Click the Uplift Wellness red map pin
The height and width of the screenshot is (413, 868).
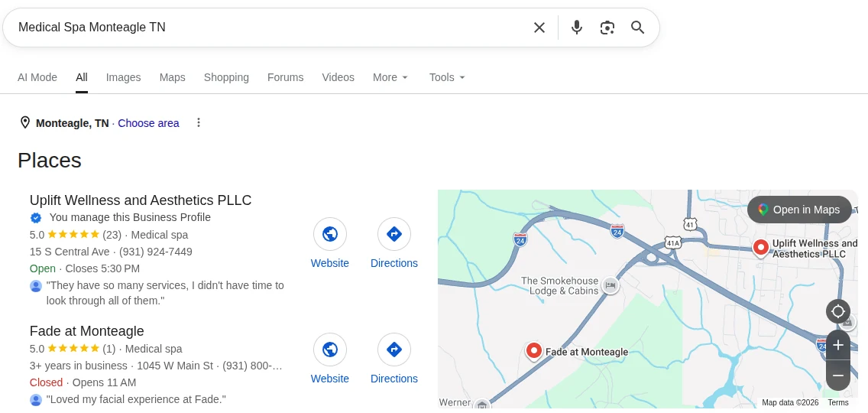(x=761, y=247)
